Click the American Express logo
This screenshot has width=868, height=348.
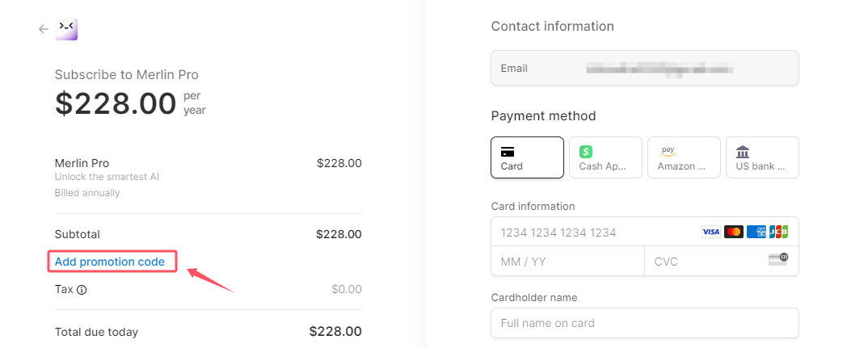coord(756,232)
